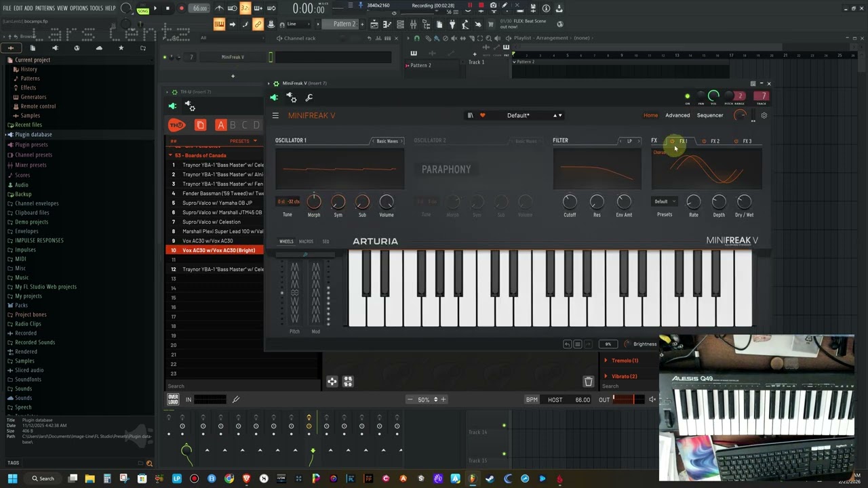The width and height of the screenshot is (868, 488).
Task: Click the BPM button in TH-U
Action: [532, 400]
